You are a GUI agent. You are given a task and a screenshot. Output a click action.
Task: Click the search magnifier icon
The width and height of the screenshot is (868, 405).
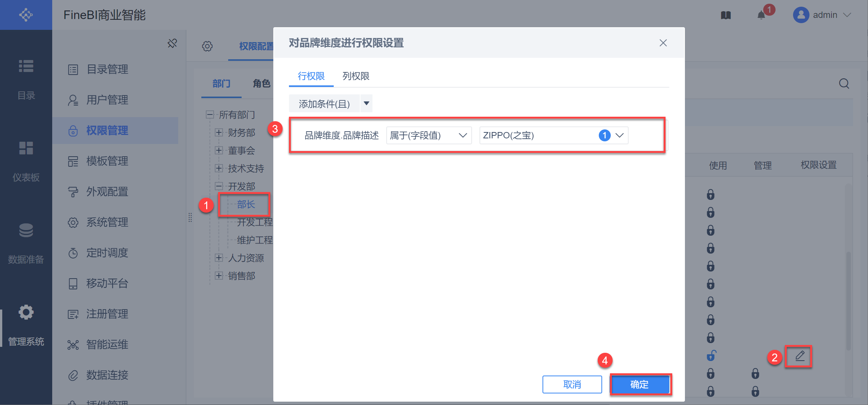844,84
